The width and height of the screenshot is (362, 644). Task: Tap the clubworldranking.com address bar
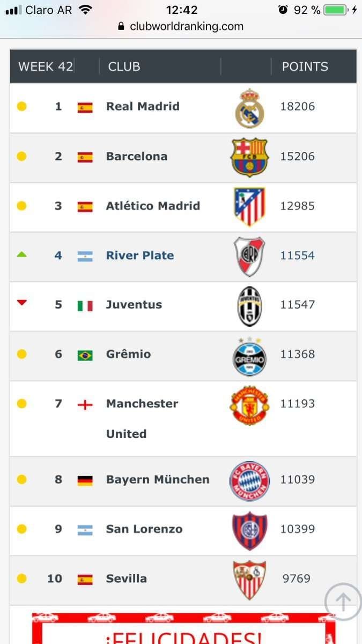pos(181,26)
